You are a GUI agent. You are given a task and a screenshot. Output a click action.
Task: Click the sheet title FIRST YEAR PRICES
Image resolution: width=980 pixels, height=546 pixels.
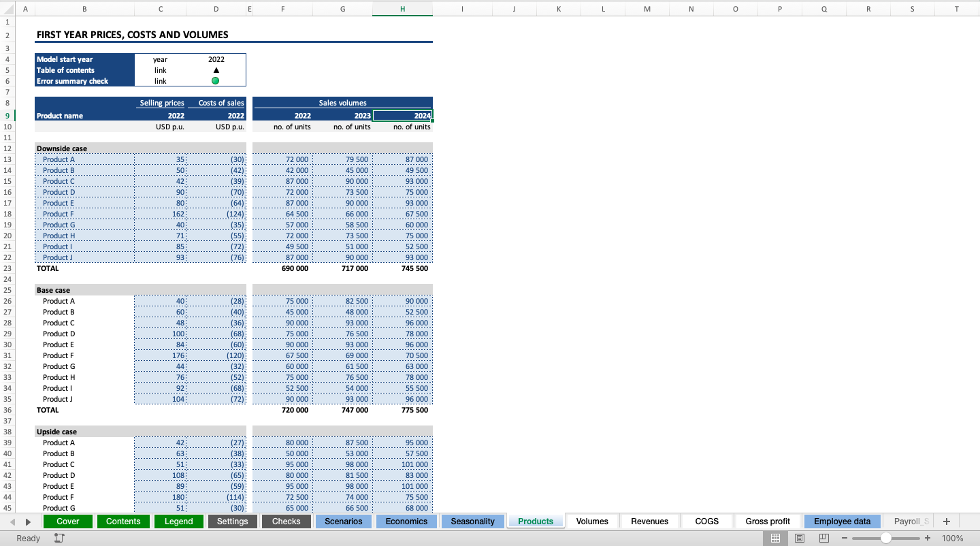point(132,35)
